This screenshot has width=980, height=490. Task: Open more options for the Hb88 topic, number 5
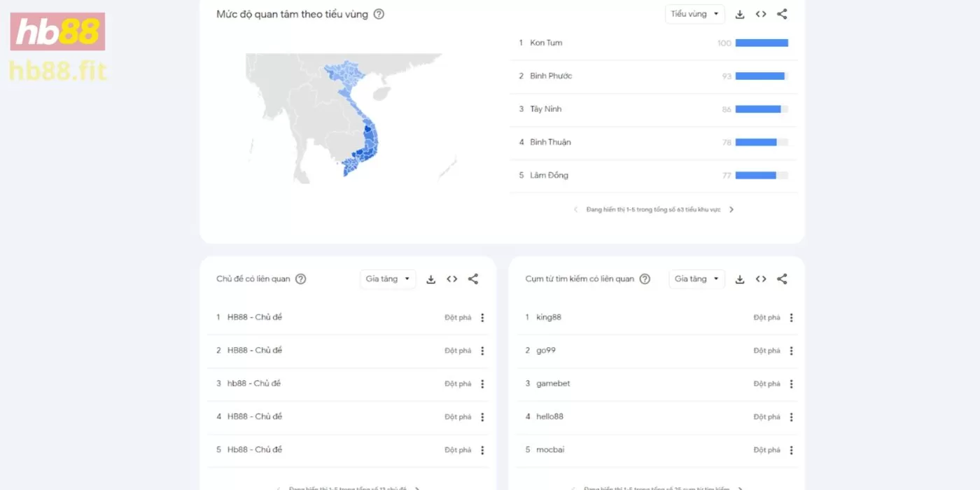[482, 450]
